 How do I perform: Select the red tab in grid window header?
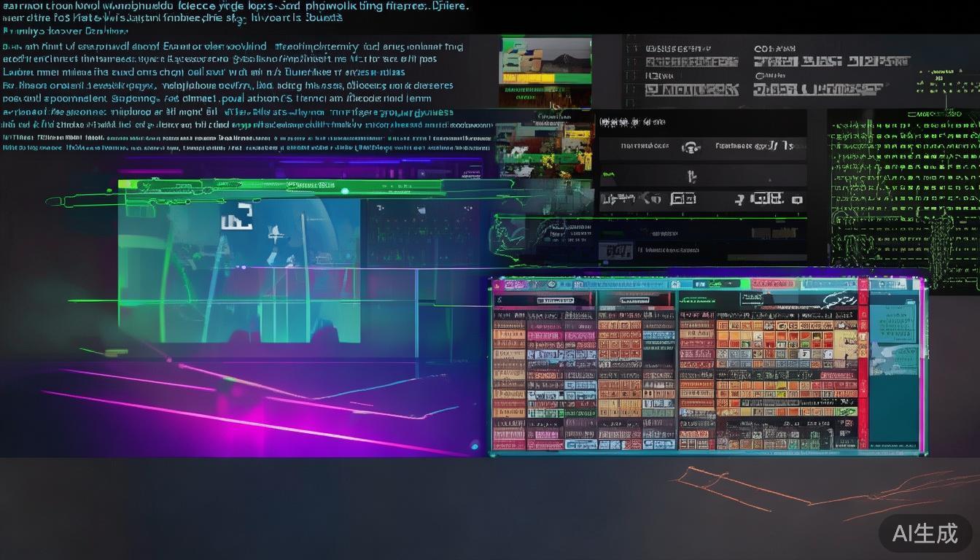coord(774,284)
